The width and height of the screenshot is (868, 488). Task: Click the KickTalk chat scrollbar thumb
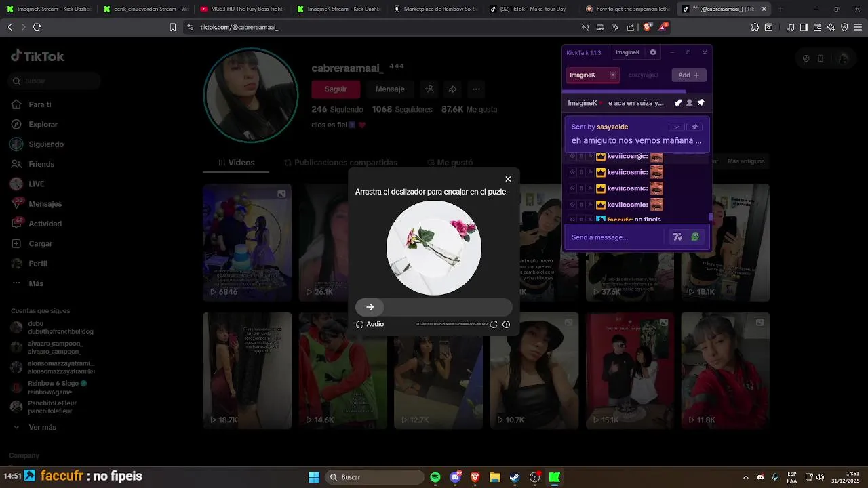tap(710, 217)
